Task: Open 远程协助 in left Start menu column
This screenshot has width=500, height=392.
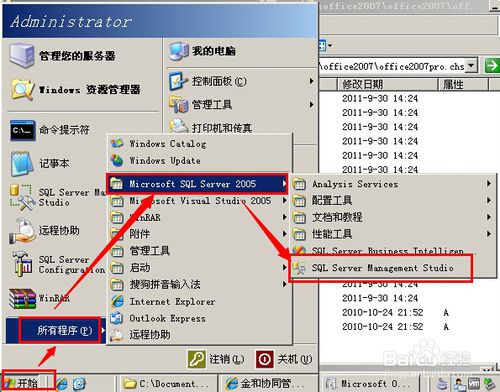Action: tap(45, 231)
